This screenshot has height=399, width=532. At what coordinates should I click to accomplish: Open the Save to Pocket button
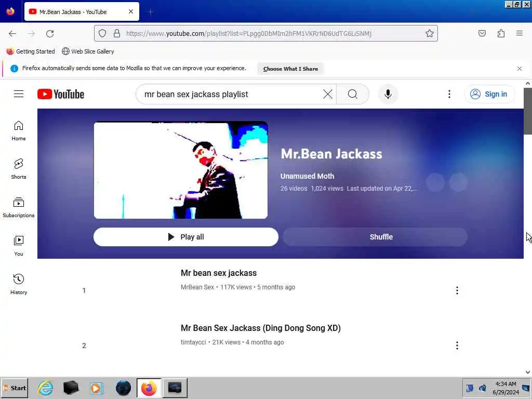coord(482,33)
